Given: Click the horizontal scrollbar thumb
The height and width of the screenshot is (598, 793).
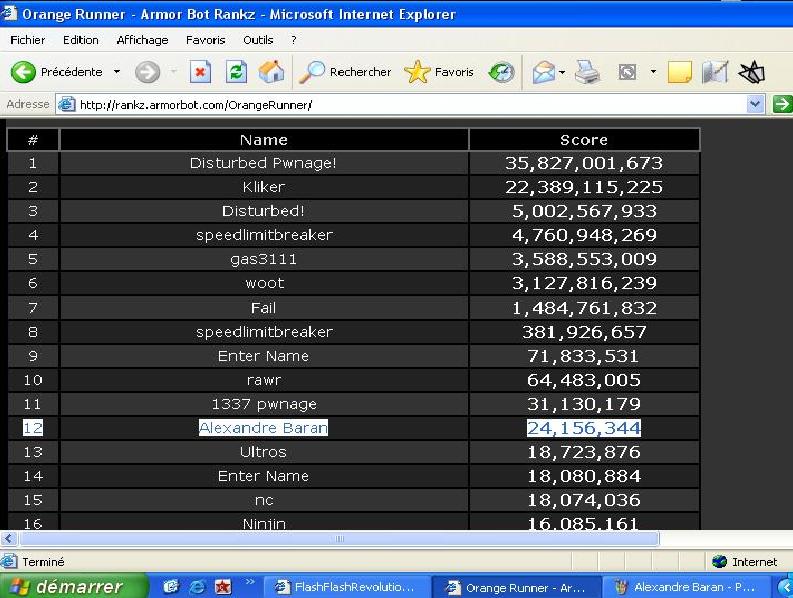Looking at the screenshot, I should (340, 539).
